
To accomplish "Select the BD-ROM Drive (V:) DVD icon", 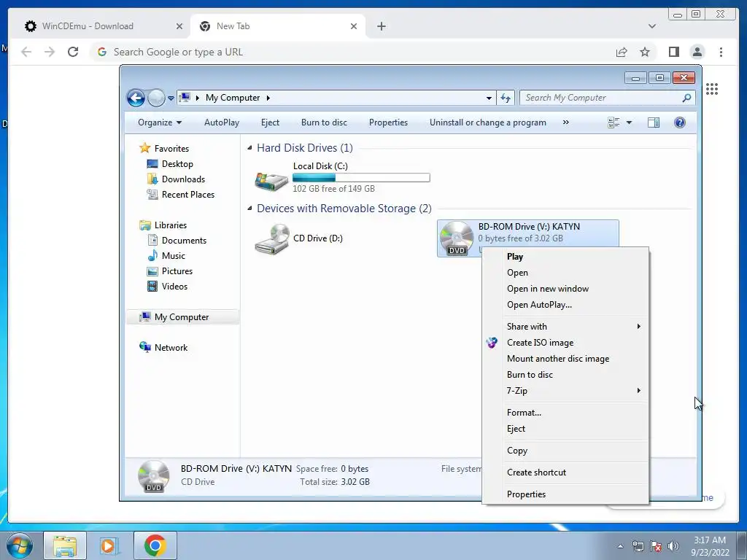I will (457, 238).
